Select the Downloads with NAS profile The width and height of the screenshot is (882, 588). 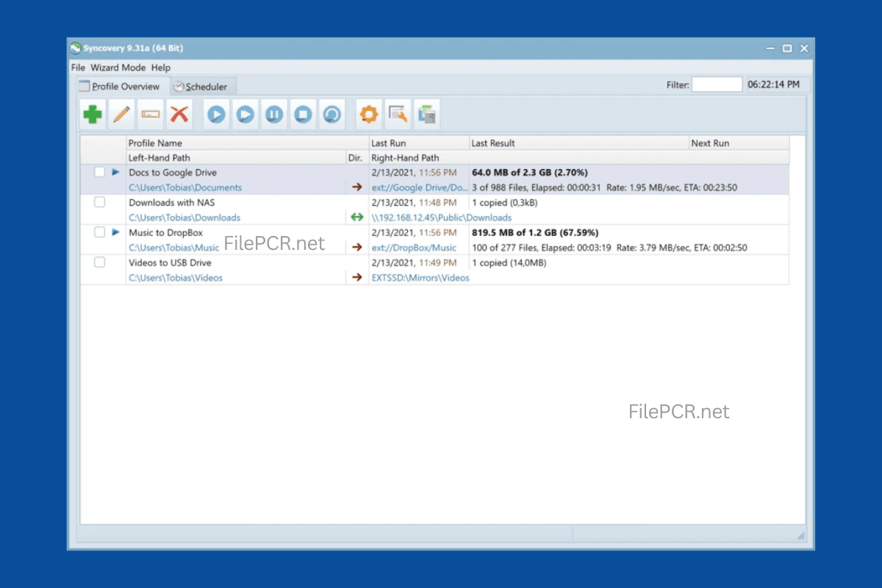coord(172,203)
